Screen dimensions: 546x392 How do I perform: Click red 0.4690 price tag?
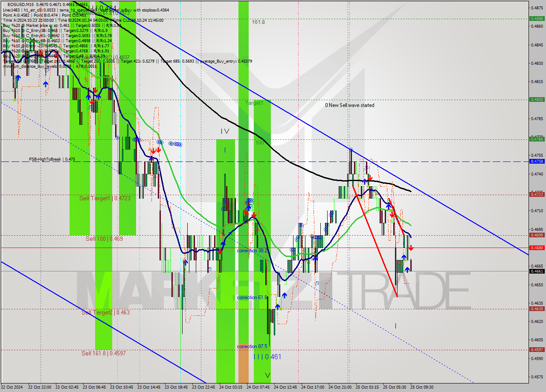(536, 235)
